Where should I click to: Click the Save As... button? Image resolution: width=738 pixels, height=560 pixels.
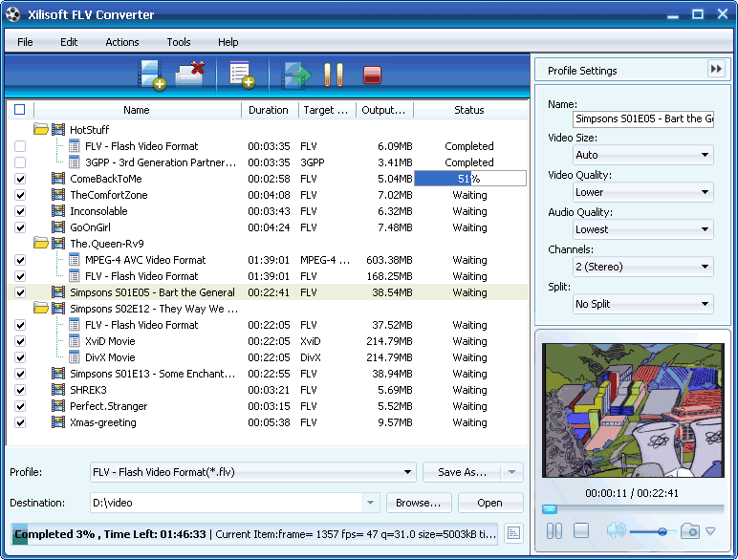[462, 472]
